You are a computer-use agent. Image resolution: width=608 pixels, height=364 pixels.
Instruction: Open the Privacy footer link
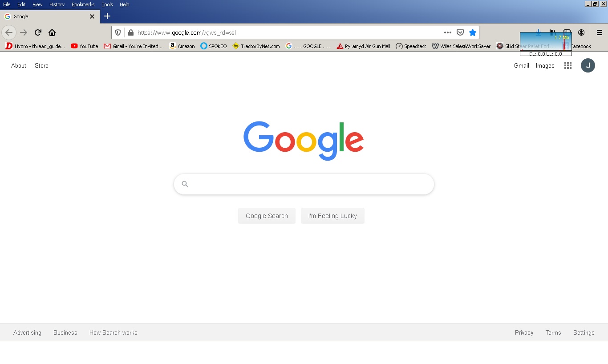[x=524, y=332]
